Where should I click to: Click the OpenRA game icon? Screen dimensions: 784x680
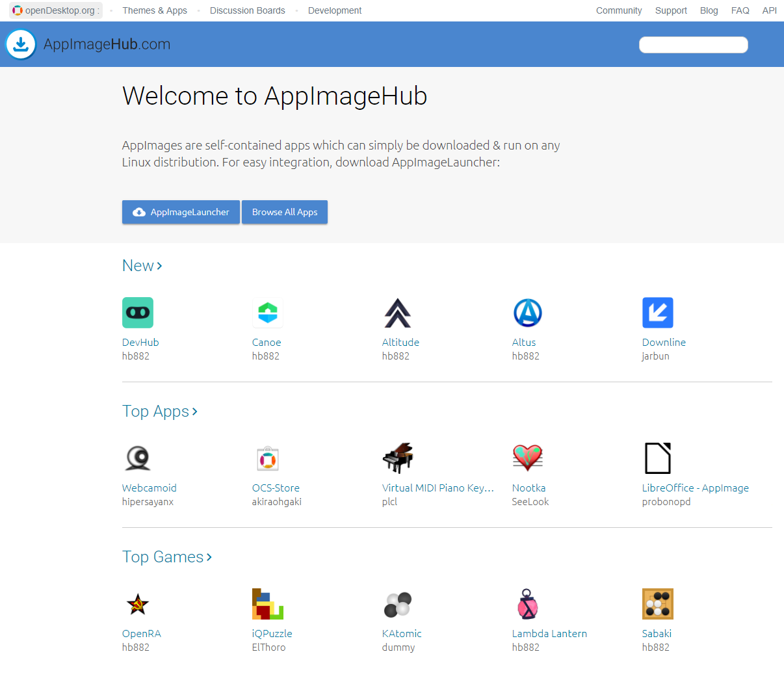click(137, 604)
